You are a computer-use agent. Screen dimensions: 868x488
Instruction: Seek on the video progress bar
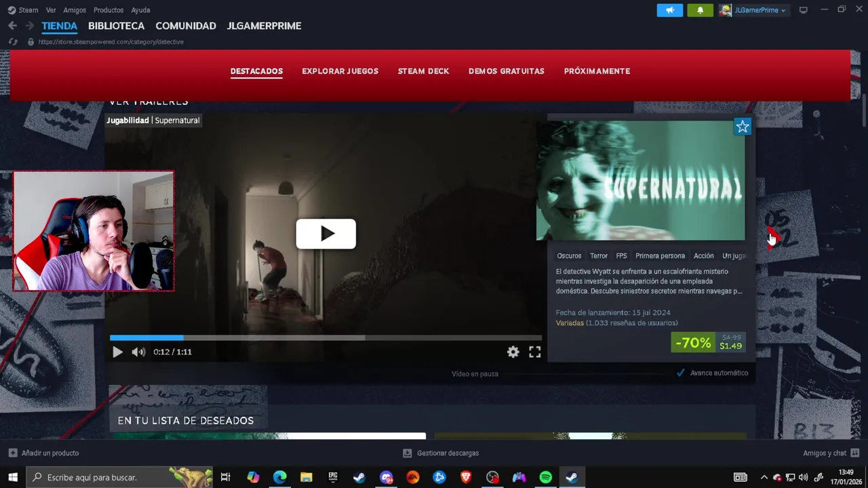pyautogui.click(x=325, y=338)
